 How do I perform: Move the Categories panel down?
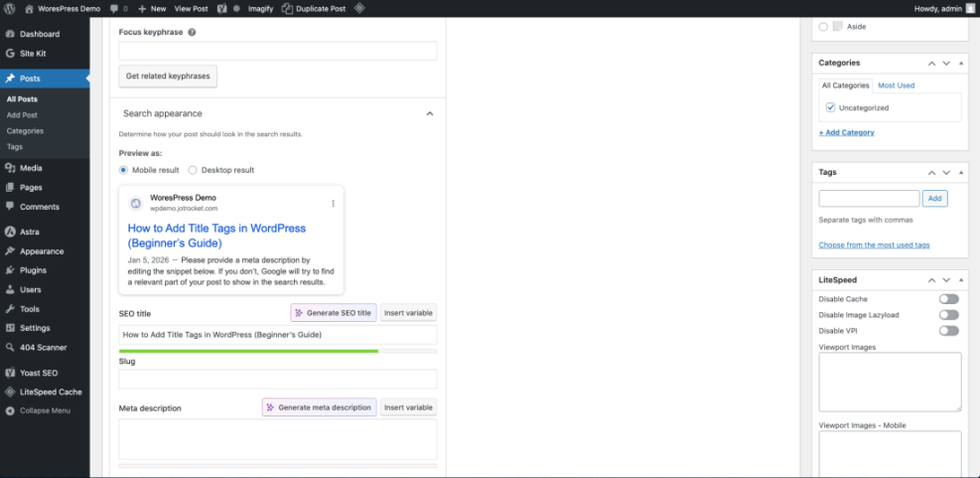coord(946,64)
